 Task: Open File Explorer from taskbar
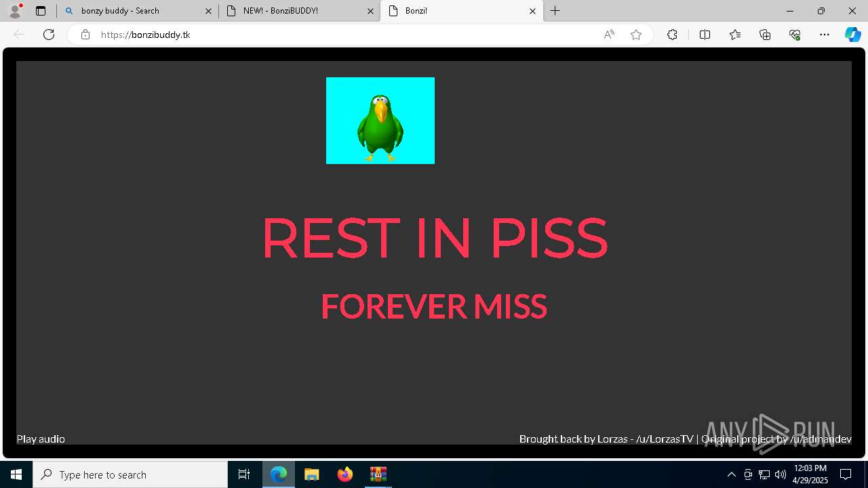point(312,474)
